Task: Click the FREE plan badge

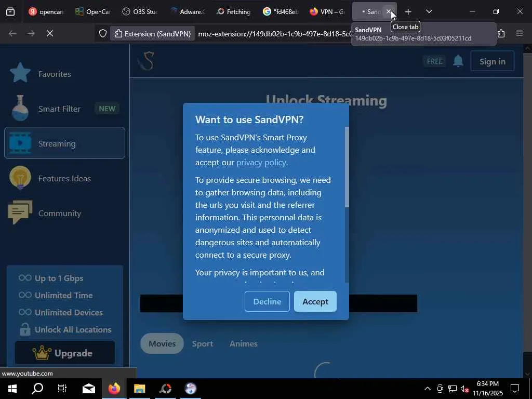Action: click(434, 61)
